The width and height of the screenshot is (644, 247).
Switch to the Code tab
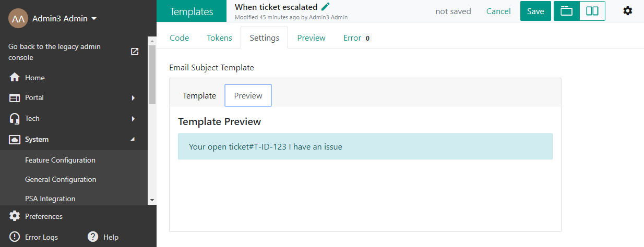tap(179, 38)
